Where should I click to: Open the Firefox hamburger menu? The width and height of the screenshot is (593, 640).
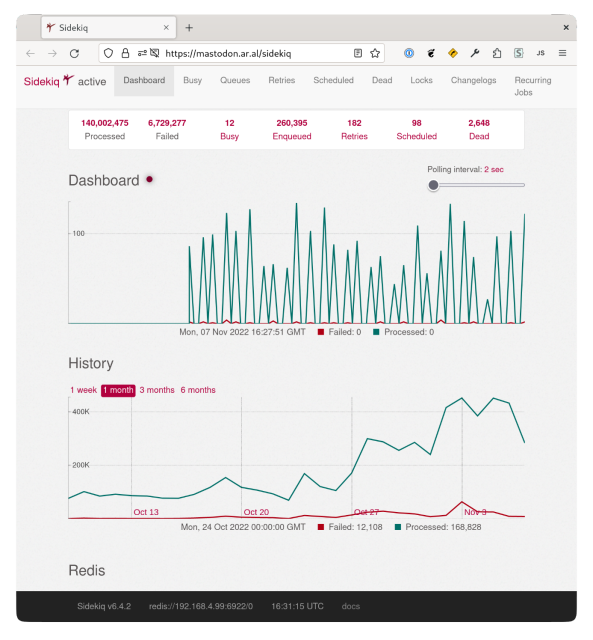(x=562, y=53)
